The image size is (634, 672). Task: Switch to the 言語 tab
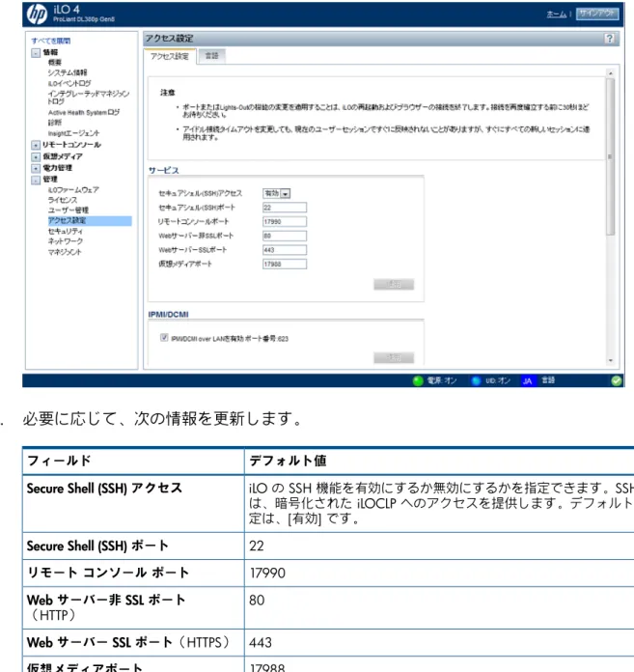pos(211,56)
